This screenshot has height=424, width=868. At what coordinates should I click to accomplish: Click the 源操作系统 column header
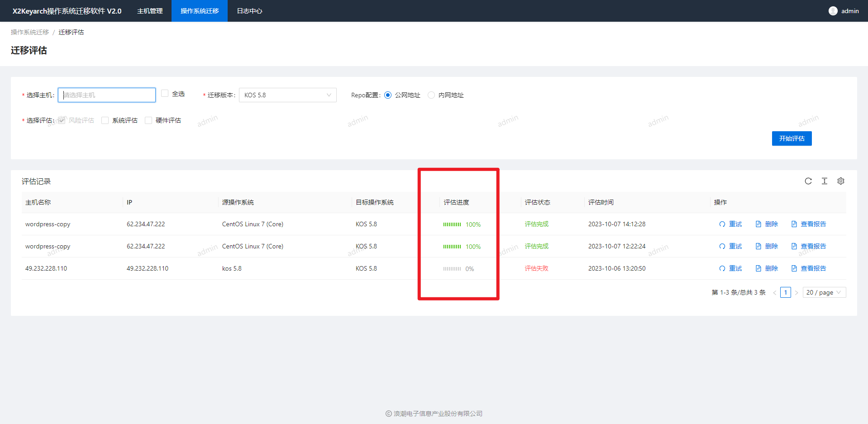(x=238, y=202)
